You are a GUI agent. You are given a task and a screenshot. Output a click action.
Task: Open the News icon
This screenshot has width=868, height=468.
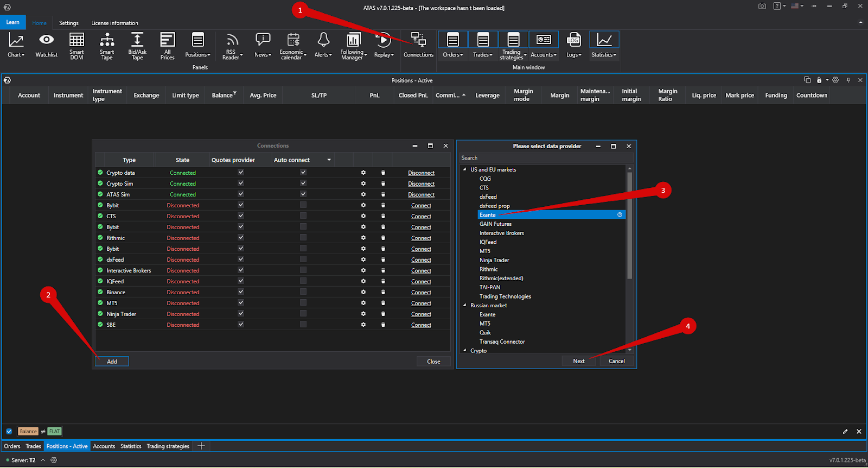click(263, 40)
